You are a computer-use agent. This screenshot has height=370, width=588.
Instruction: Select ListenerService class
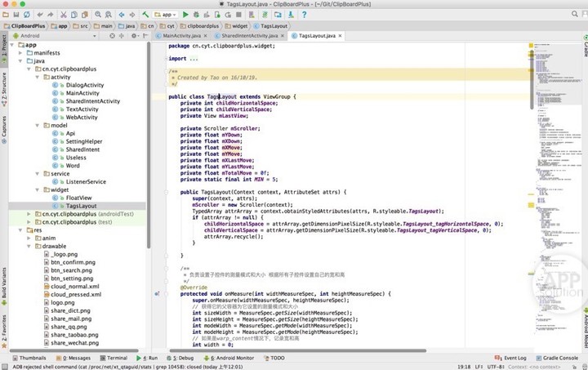[x=86, y=181]
